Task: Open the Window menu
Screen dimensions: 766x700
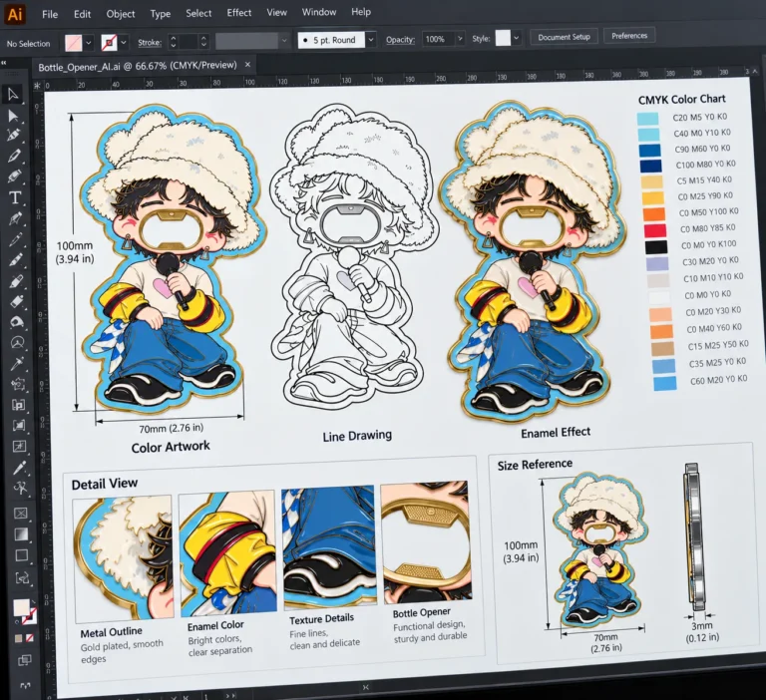Action: pos(319,12)
